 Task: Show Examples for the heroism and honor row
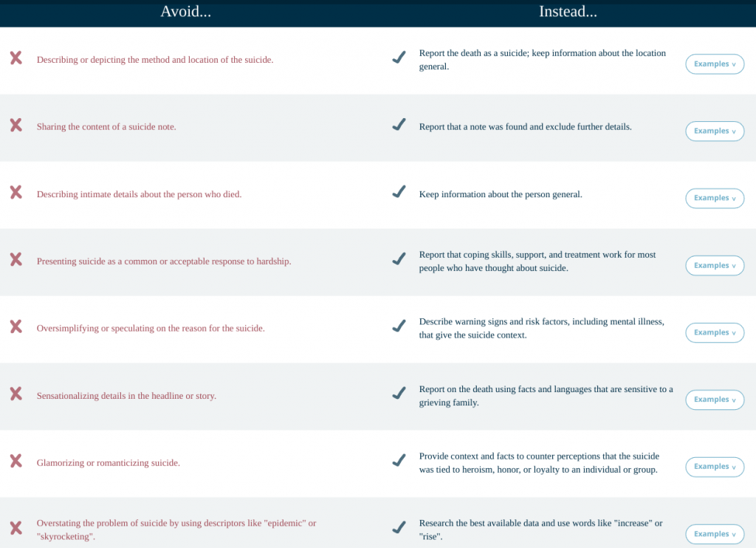click(715, 467)
